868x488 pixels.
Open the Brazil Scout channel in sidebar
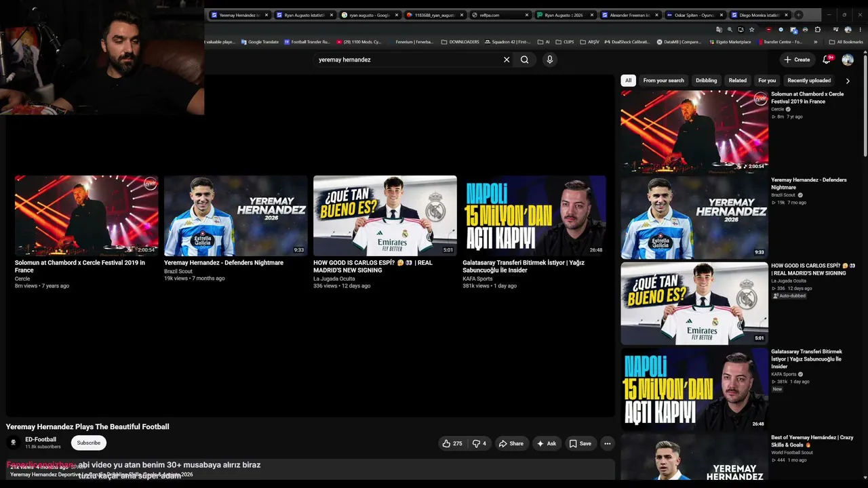pyautogui.click(x=783, y=195)
